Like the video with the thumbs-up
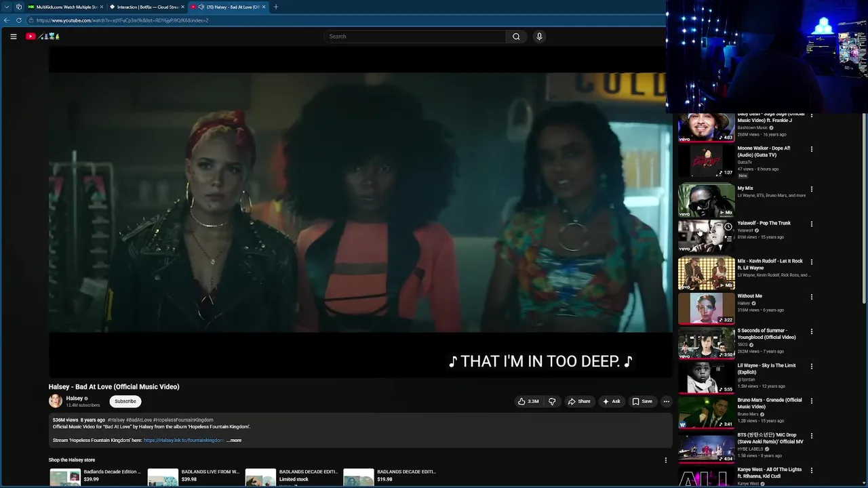The width and height of the screenshot is (868, 488). pos(528,401)
